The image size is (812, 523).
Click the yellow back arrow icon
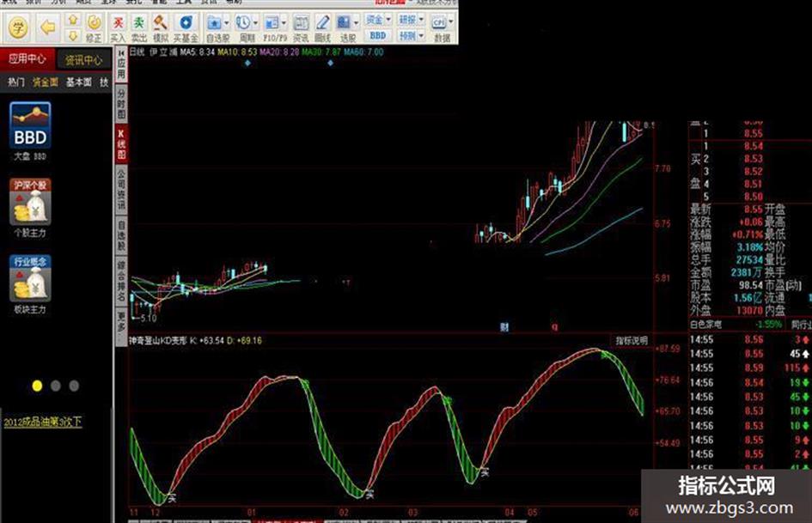coord(47,27)
